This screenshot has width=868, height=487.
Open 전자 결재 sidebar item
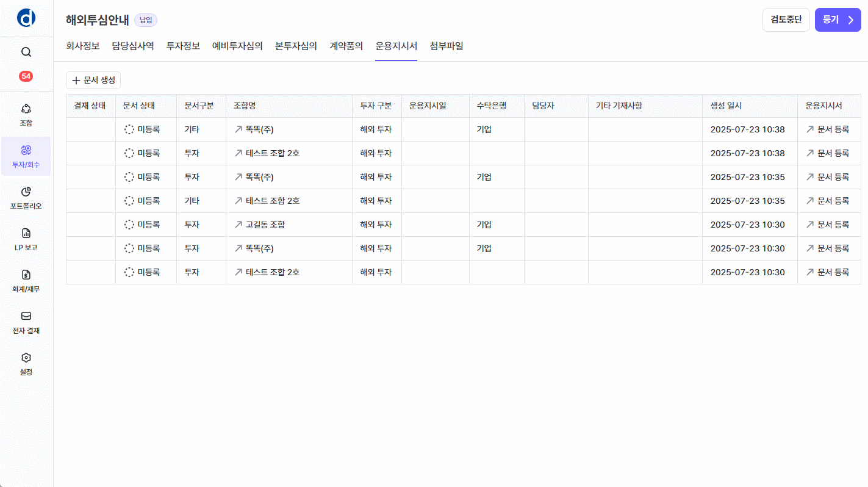point(26,322)
